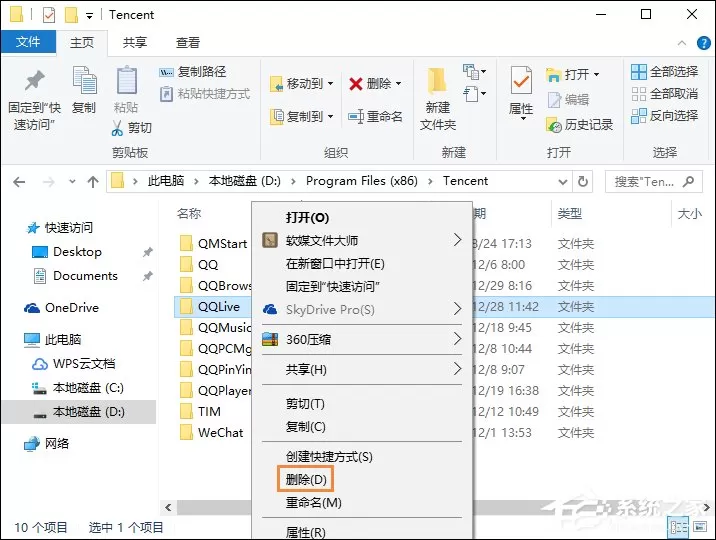Click Rename (重命名) in ribbon
The image size is (716, 540).
(x=375, y=116)
